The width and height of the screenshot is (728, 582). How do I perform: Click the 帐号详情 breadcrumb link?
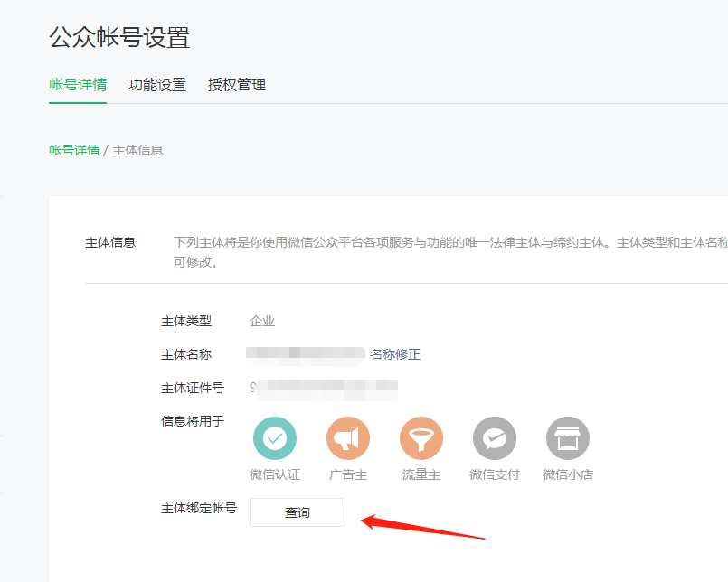(74, 150)
